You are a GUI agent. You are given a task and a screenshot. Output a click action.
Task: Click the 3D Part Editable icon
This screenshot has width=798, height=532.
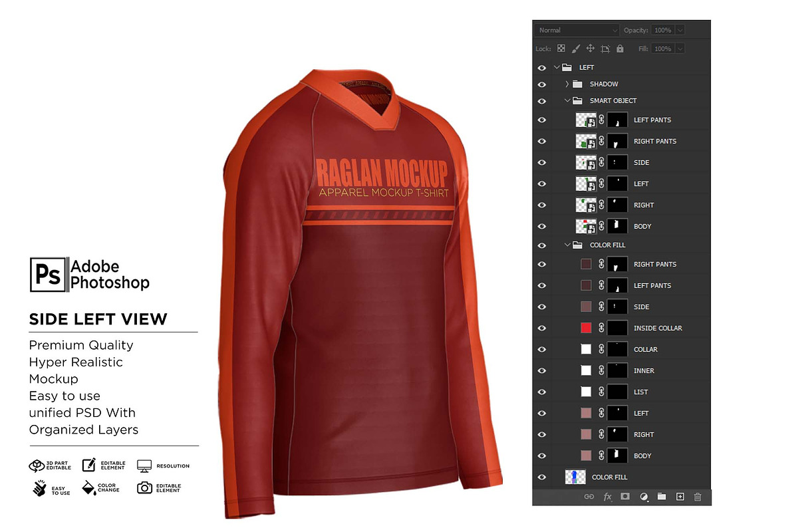click(37, 465)
